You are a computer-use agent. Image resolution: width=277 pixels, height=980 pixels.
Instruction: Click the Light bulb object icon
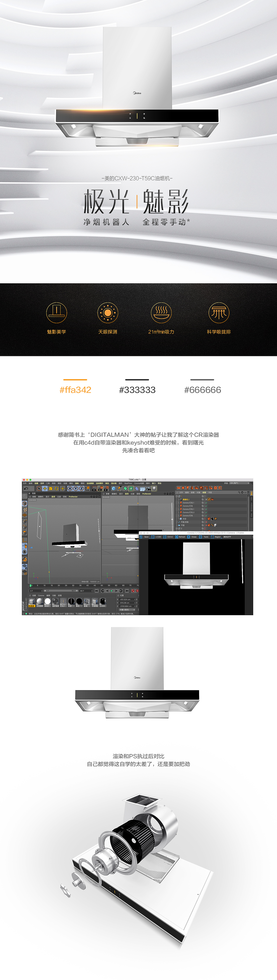[154, 488]
